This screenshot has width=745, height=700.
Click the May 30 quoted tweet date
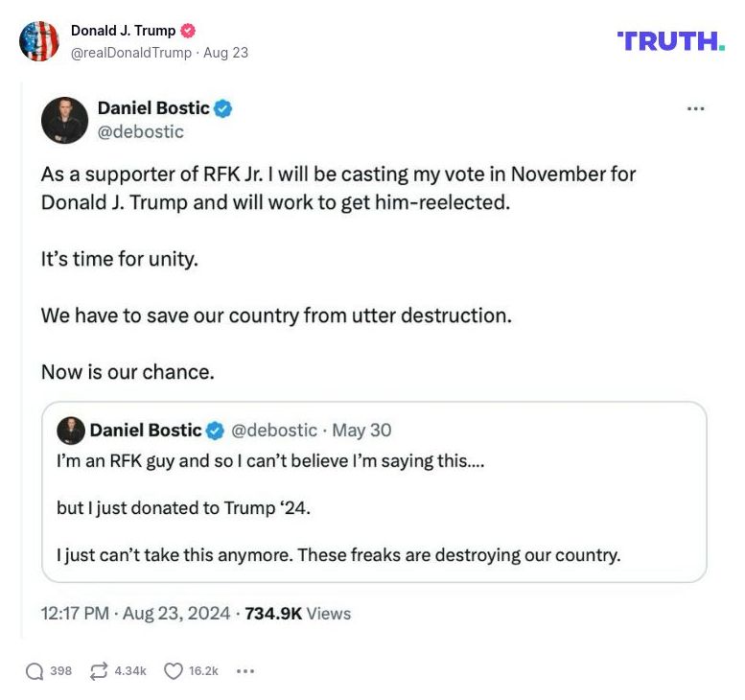361,430
